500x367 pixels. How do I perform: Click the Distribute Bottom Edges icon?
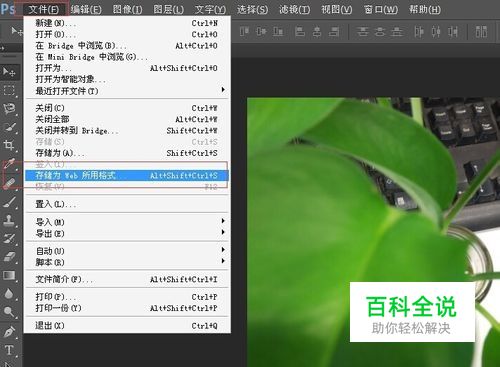point(396,32)
